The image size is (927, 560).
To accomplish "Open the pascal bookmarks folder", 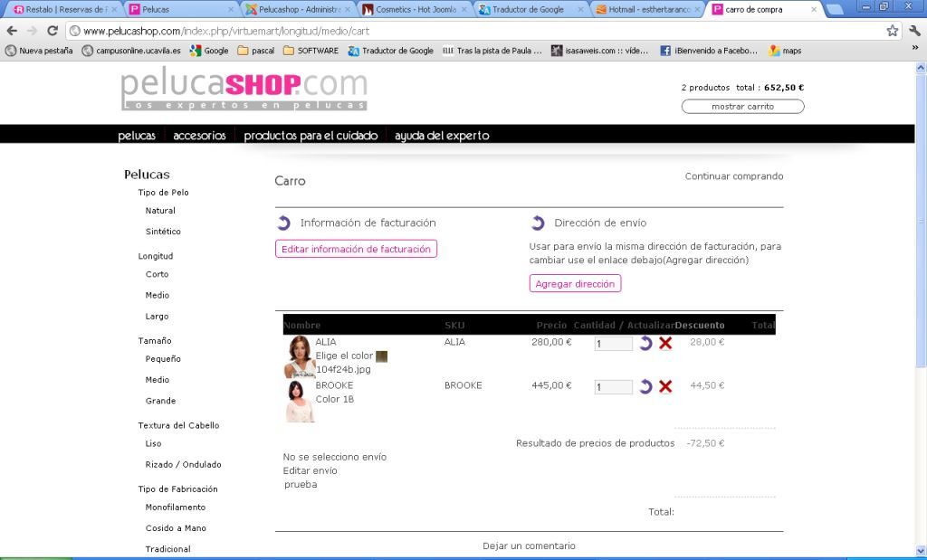I will click(256, 51).
